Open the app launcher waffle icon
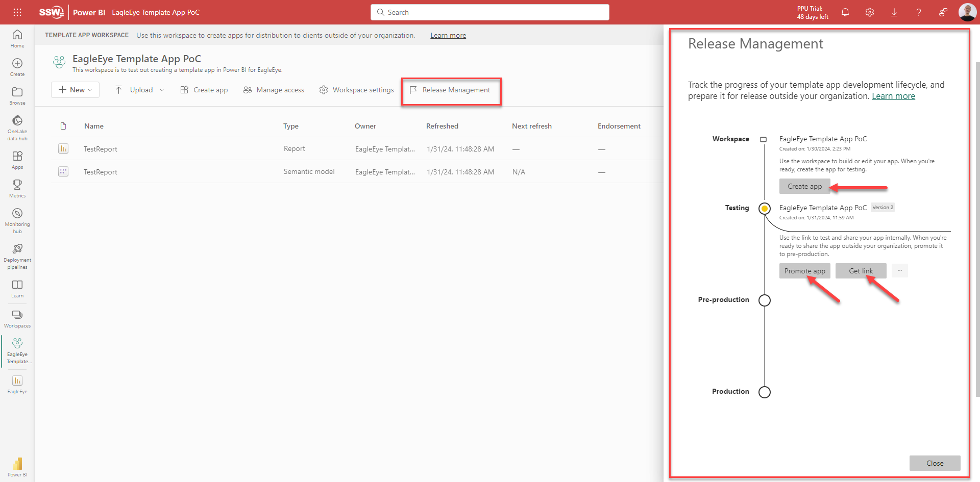The image size is (980, 482). (x=17, y=12)
